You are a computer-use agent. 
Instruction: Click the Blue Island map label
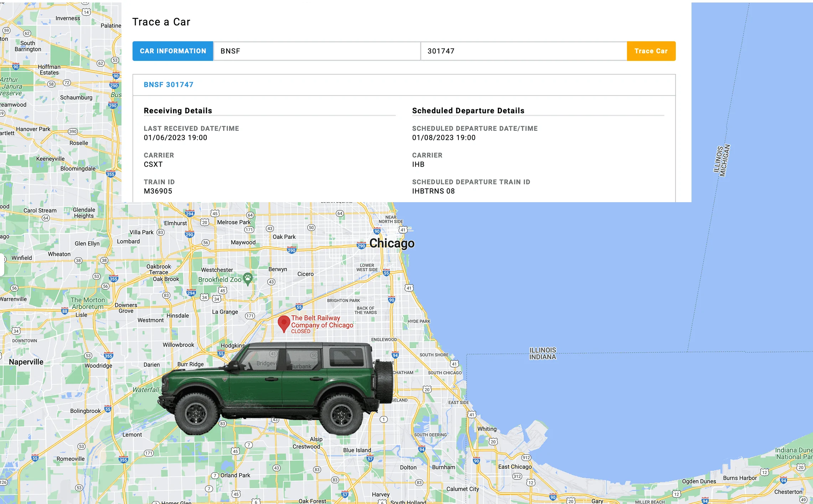(x=357, y=450)
